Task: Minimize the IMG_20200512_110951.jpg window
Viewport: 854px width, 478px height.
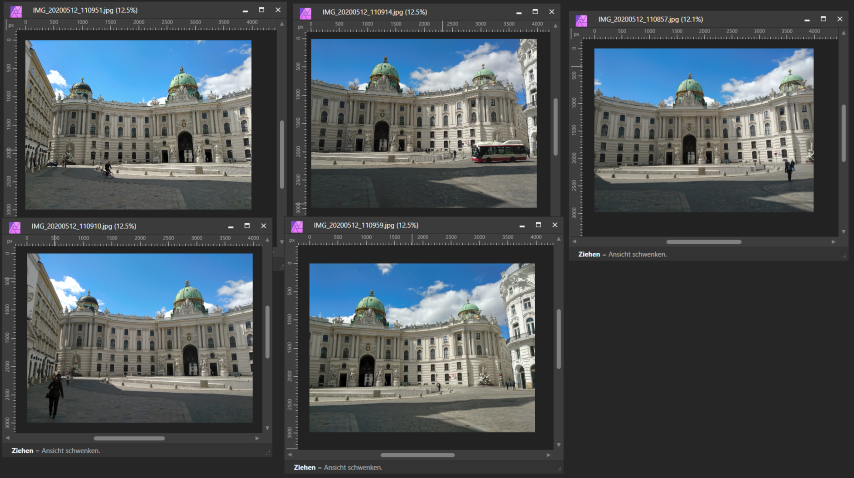Action: [245, 10]
